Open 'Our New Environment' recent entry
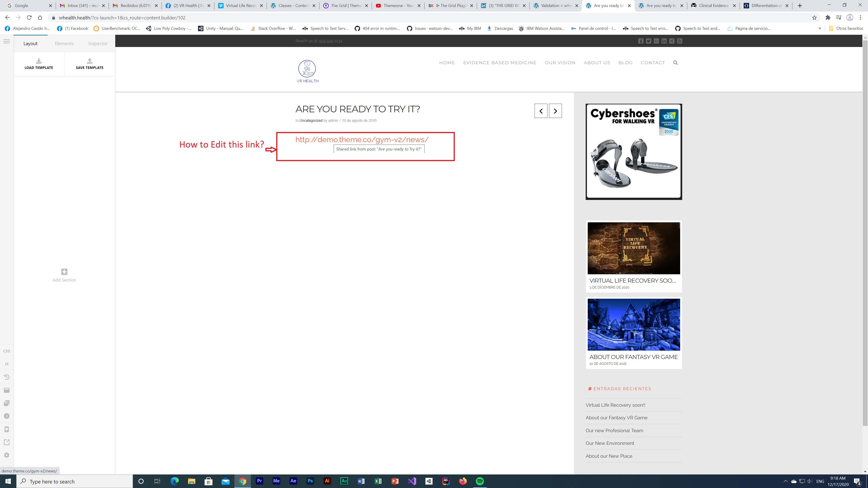Viewport: 868px width, 488px height. [x=610, y=443]
